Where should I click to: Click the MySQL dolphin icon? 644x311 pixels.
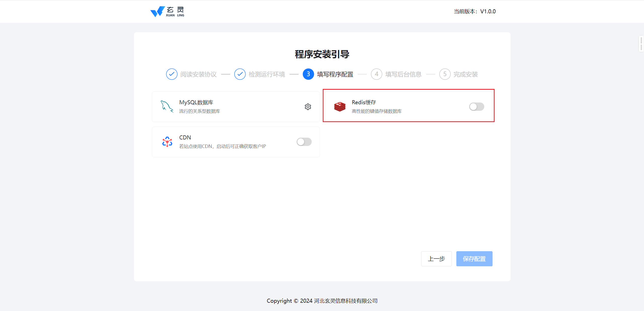[167, 107]
